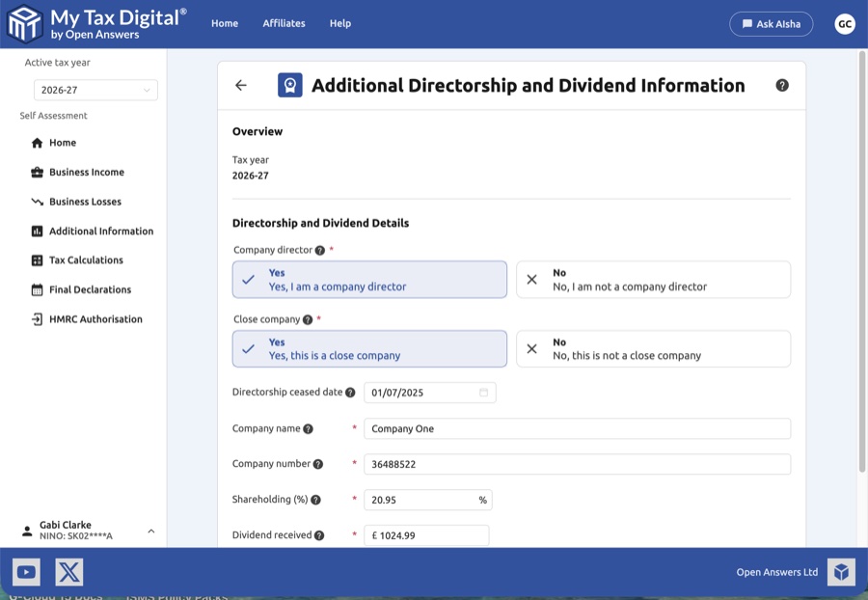Select 'No, I am not a company director'

tap(653, 280)
